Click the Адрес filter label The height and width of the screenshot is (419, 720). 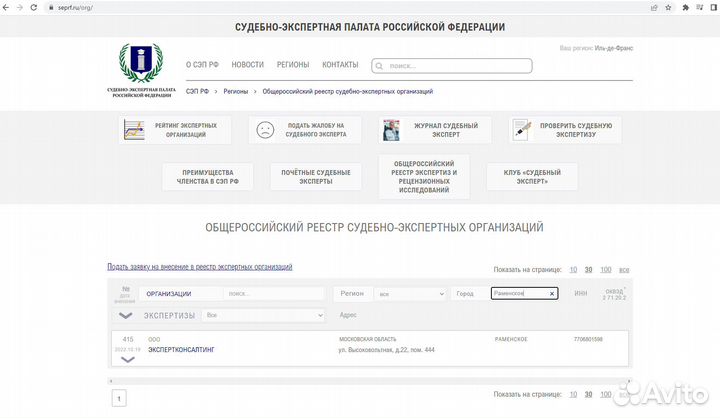click(348, 315)
